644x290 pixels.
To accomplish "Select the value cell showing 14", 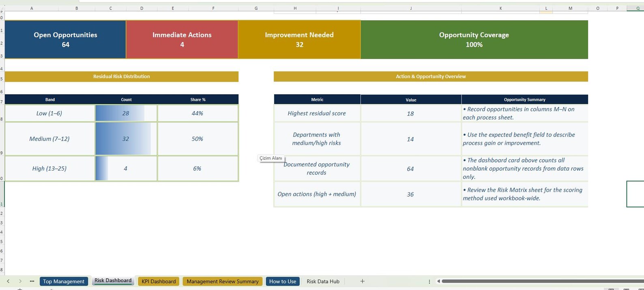I will pos(411,139).
